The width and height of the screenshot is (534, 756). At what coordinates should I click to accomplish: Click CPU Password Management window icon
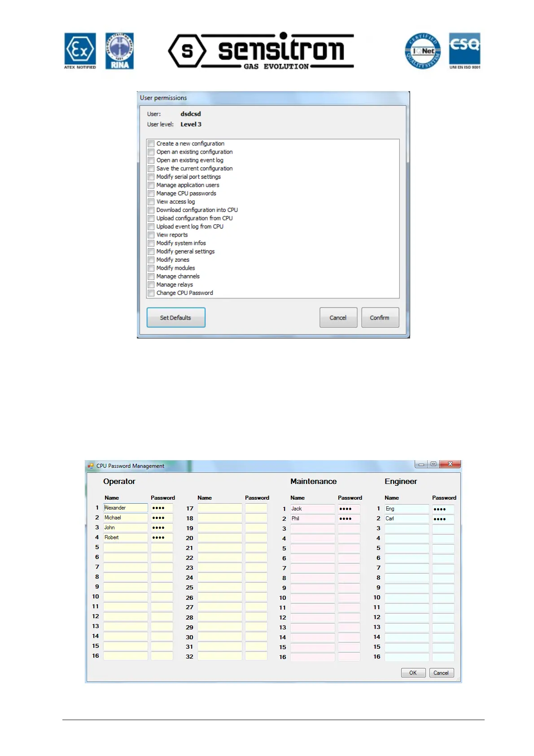click(x=91, y=466)
